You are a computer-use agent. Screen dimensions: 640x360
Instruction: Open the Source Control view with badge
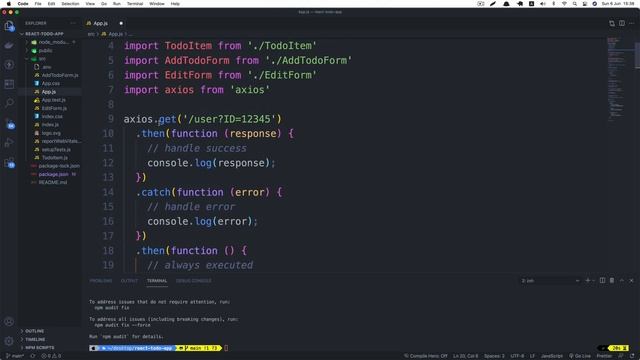pyautogui.click(x=9, y=123)
